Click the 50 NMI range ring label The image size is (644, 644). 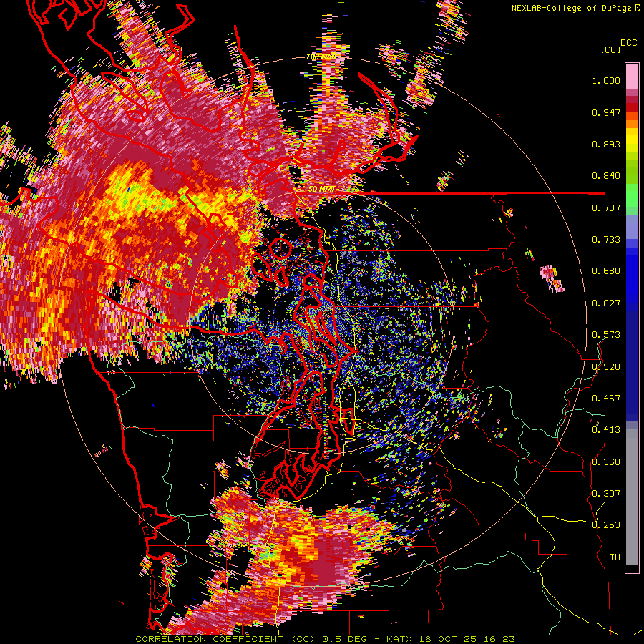click(x=321, y=189)
